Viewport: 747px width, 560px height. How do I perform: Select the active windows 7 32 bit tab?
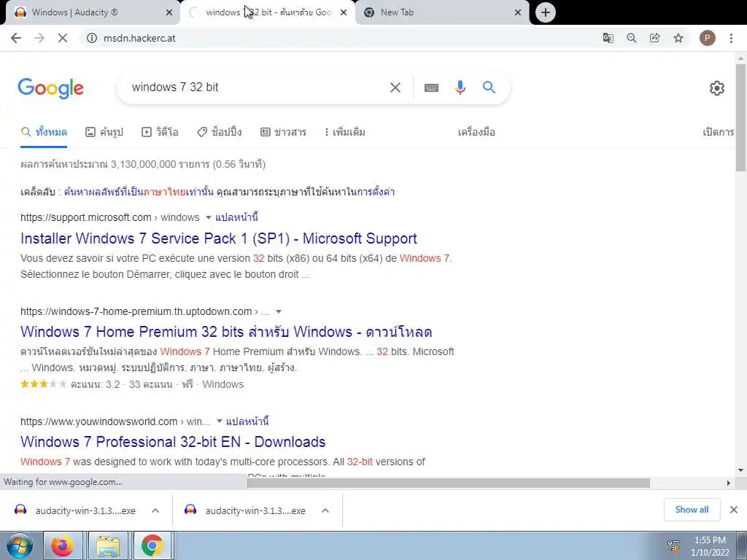tap(267, 12)
